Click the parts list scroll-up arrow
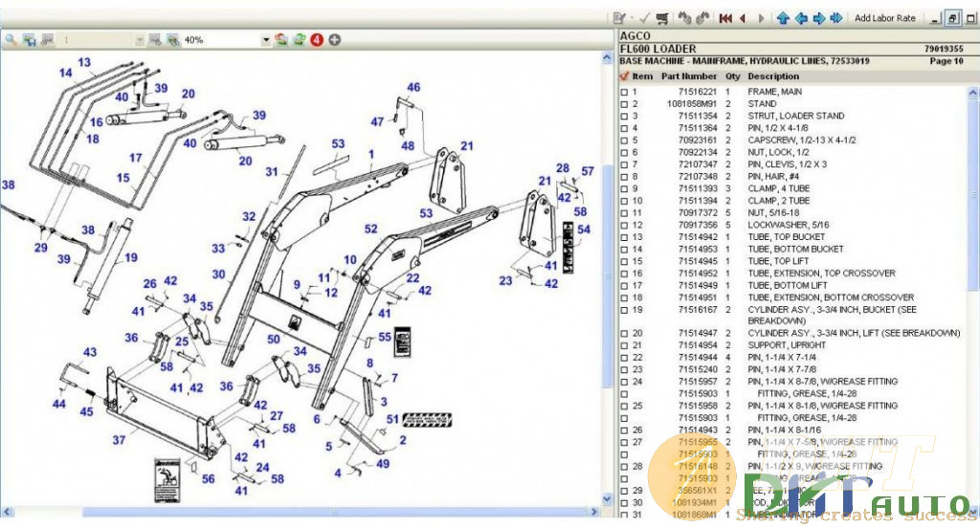This screenshot has width=980, height=527. 972,92
